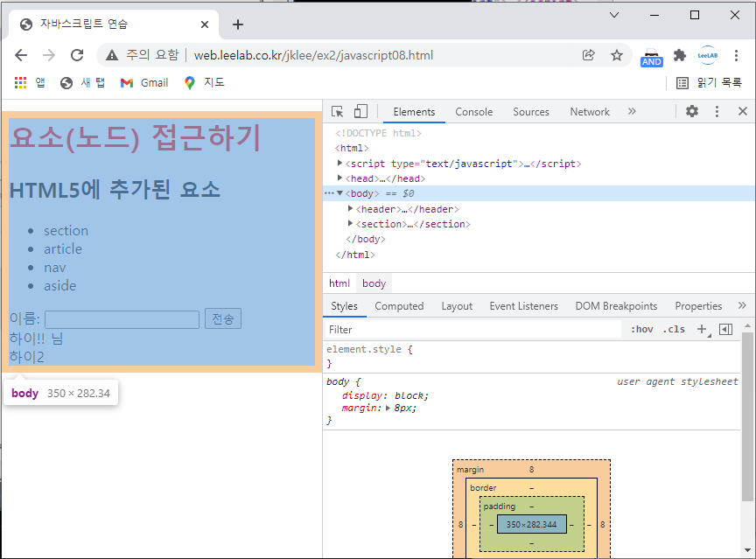
Task: Click the address bar URL
Action: pyautogui.click(x=313, y=55)
